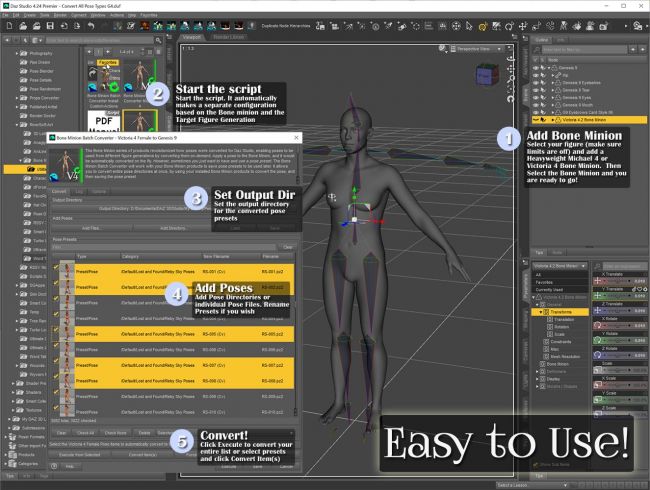650x490 pixels.
Task: Click the Undo arrow in toolbar
Action: 92,25
